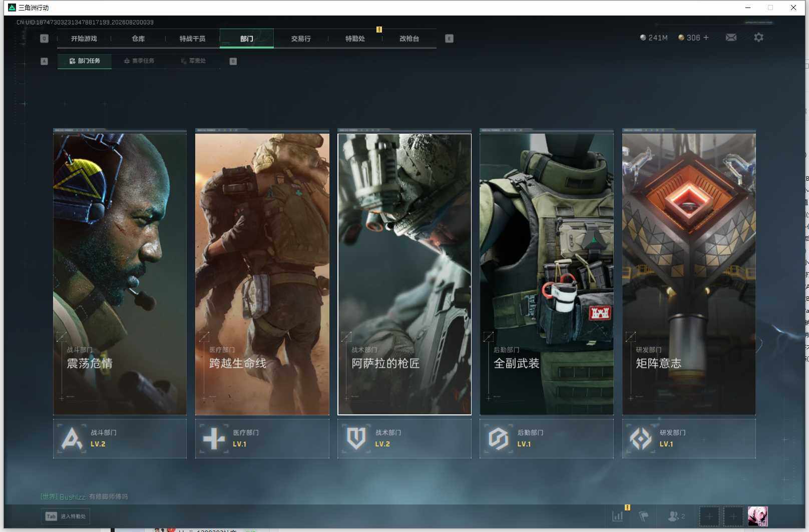Click the first empty squad slot plus
This screenshot has height=532, width=809.
point(709,516)
